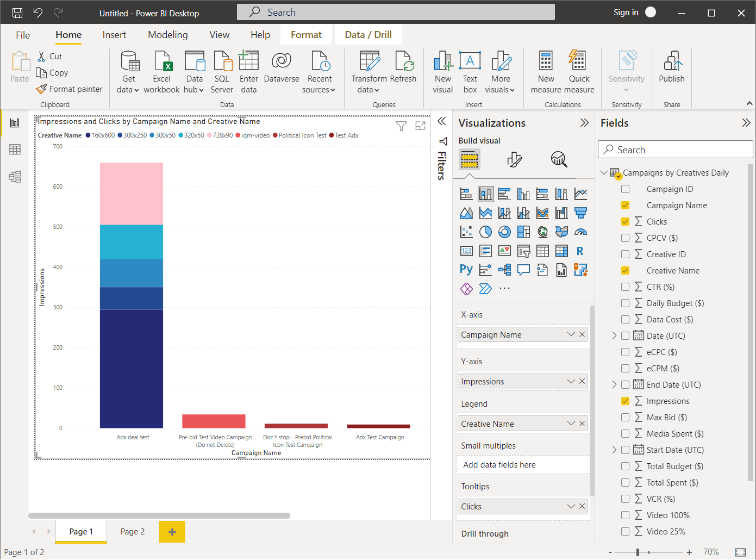This screenshot has width=756, height=560.
Task: Click the zoom slider handle
Action: pos(638,552)
